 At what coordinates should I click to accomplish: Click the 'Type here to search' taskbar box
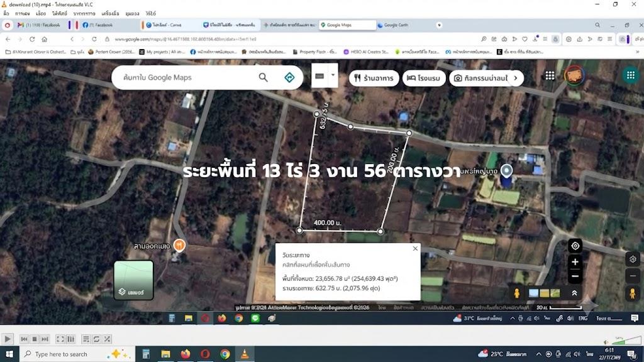coord(76,354)
